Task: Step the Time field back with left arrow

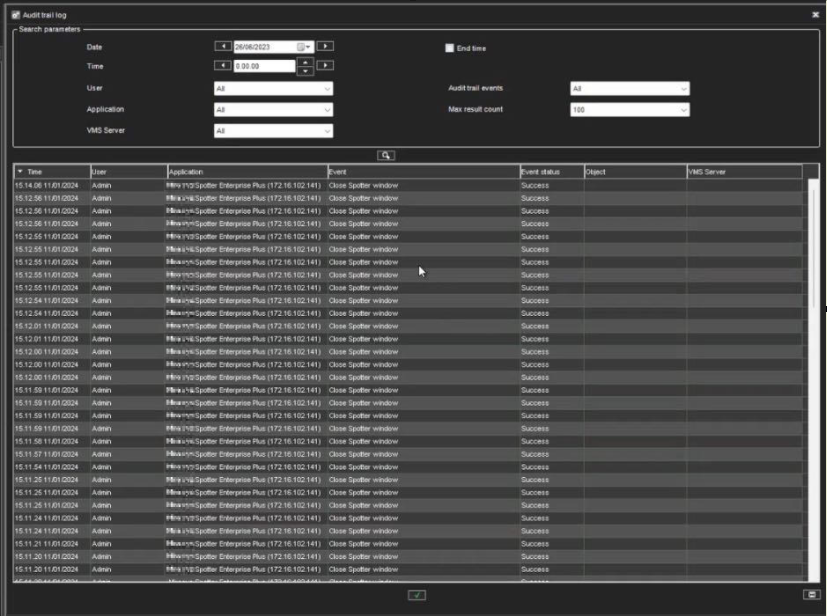Action: [x=223, y=65]
